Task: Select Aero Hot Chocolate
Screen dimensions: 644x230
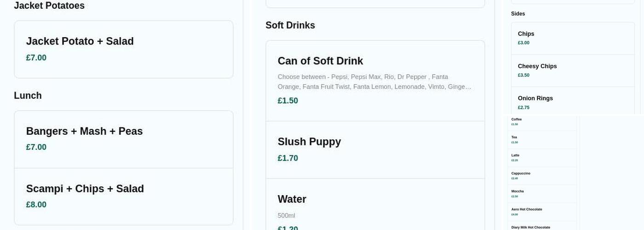Action: 542,212
